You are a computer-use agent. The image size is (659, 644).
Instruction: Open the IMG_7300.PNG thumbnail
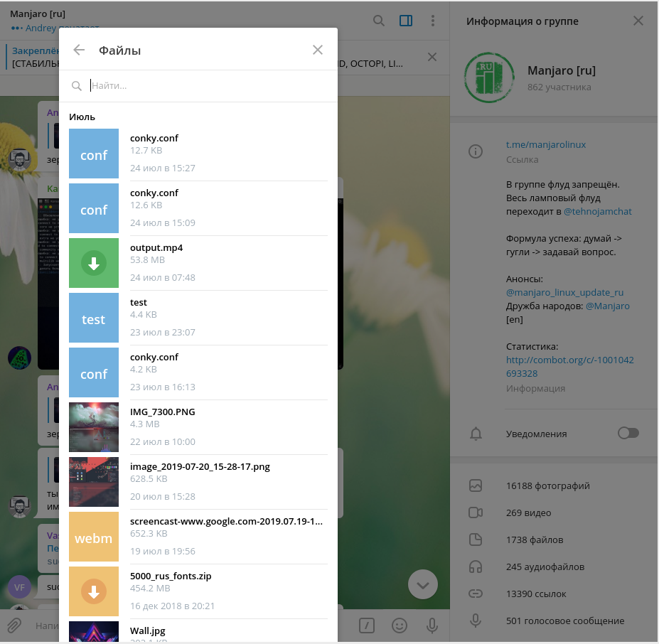click(94, 427)
